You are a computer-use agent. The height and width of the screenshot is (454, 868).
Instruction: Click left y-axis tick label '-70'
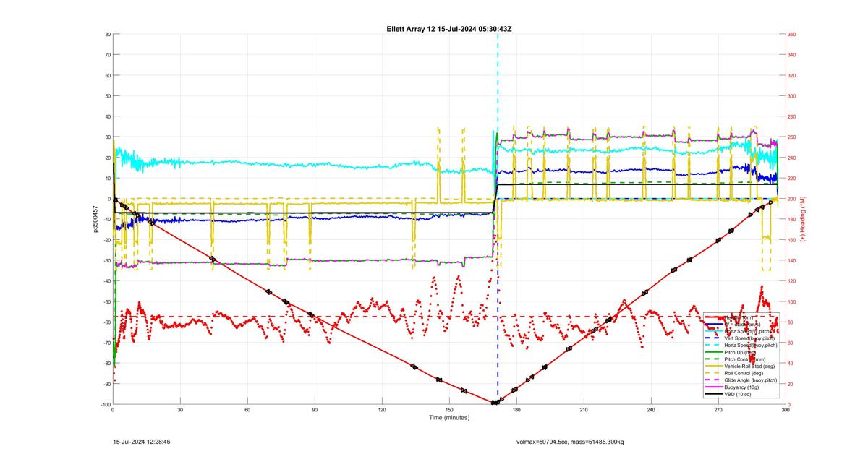106,343
